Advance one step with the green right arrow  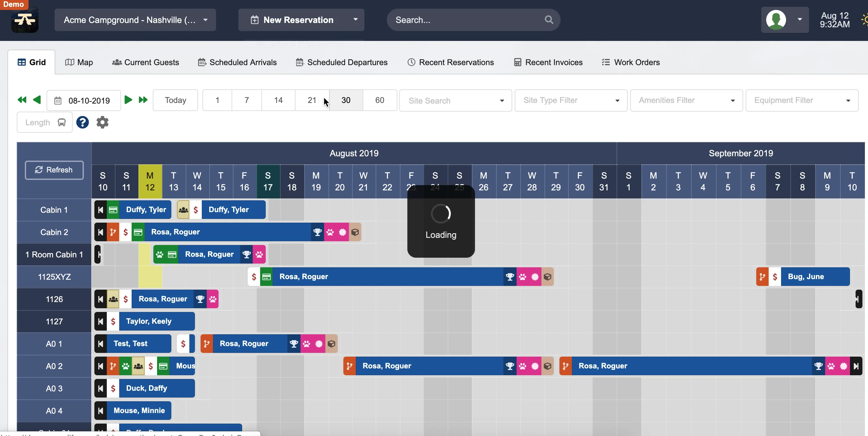coord(128,100)
